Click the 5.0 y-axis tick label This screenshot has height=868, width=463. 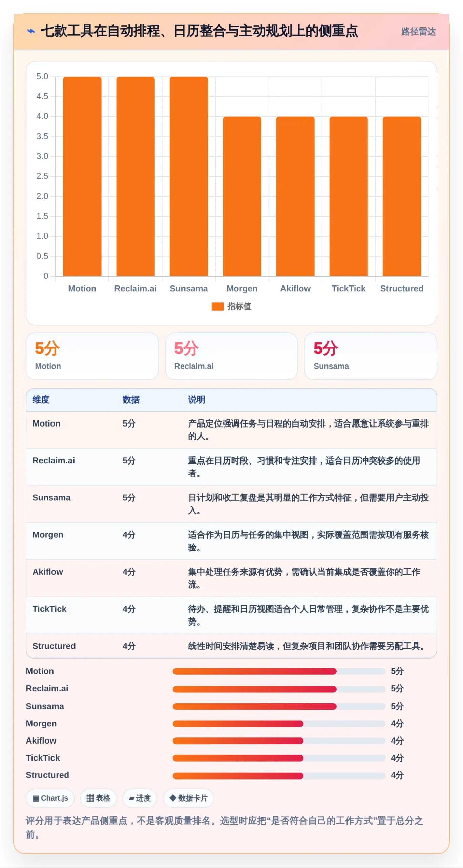pos(42,77)
